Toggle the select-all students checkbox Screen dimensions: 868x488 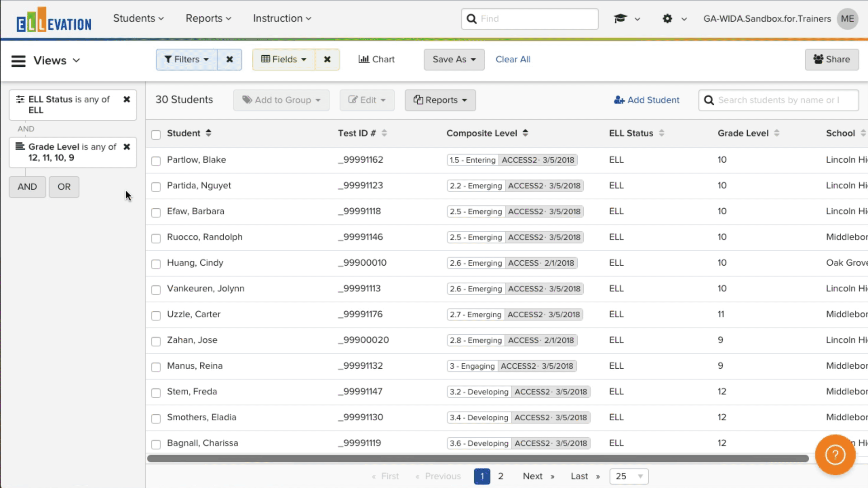point(156,135)
